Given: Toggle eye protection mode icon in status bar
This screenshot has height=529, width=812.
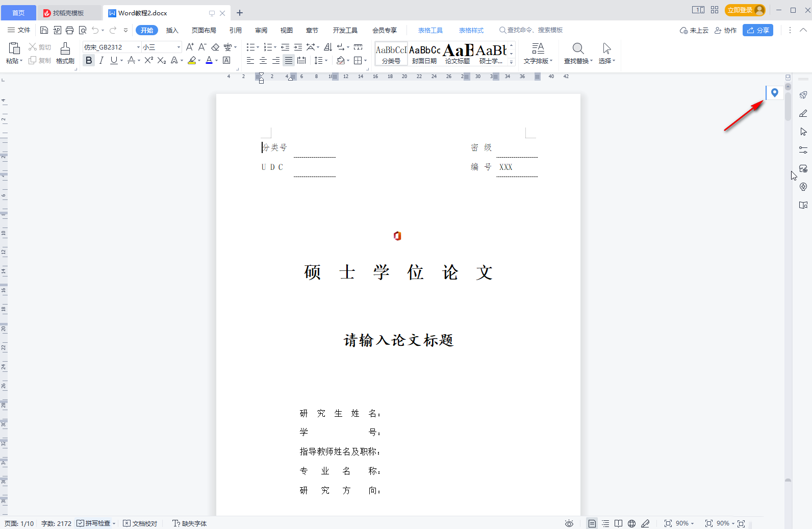Looking at the screenshot, I should [569, 523].
